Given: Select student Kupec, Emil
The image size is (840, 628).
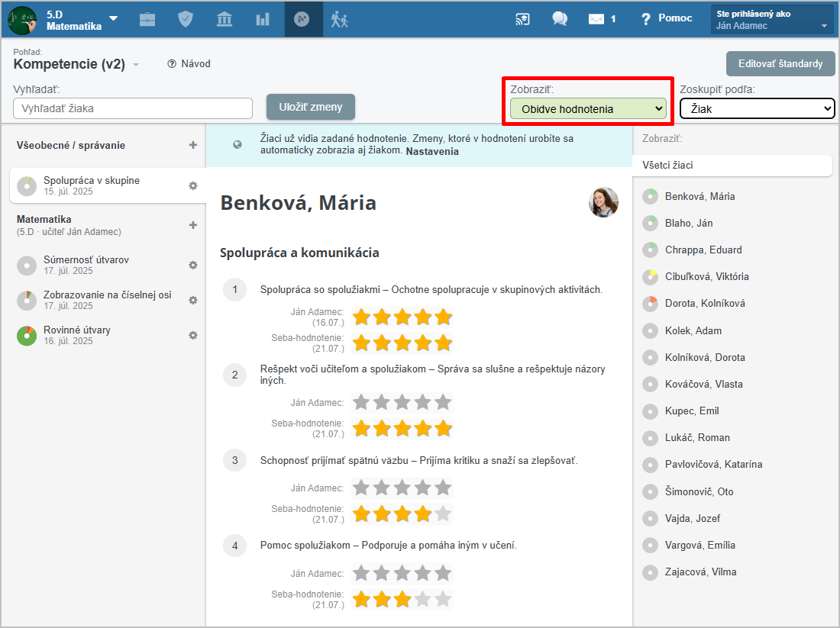Looking at the screenshot, I should (692, 411).
